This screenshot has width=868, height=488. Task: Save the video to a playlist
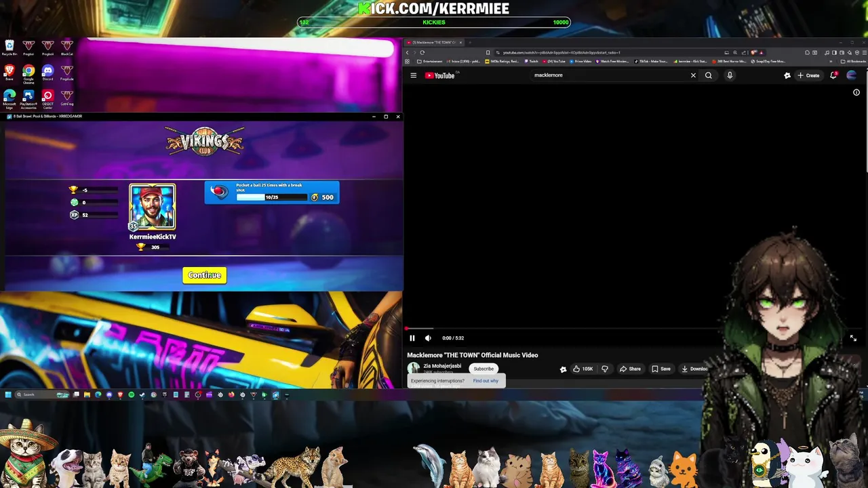click(x=661, y=369)
